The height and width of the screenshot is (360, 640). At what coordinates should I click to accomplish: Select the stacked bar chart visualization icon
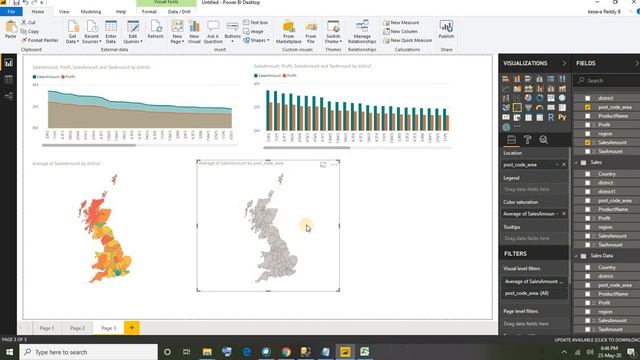[x=506, y=78]
